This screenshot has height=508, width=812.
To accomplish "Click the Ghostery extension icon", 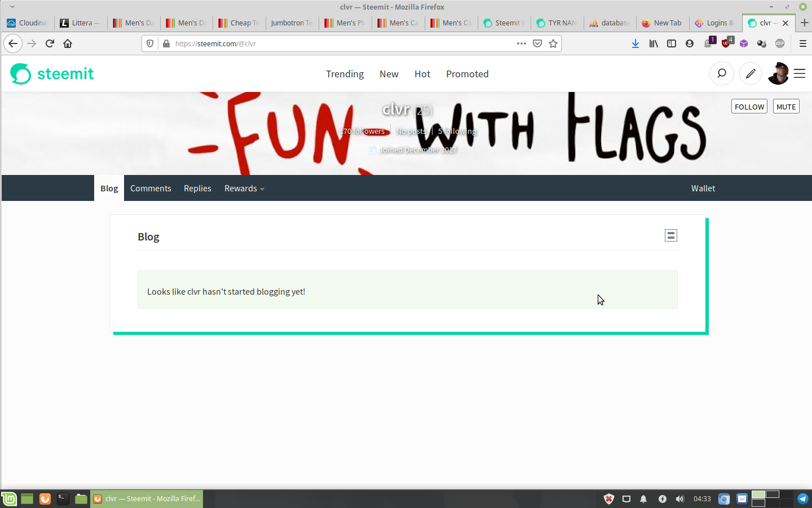I will point(709,43).
